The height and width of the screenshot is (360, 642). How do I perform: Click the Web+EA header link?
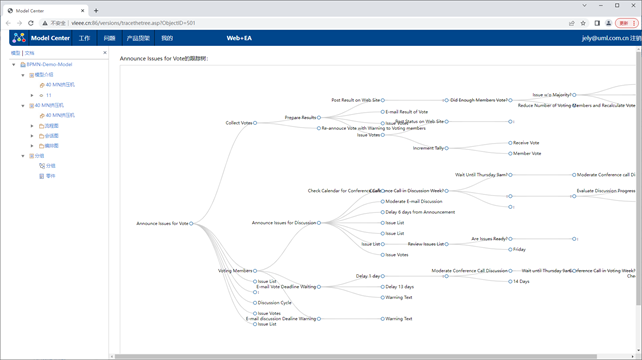[x=239, y=38]
